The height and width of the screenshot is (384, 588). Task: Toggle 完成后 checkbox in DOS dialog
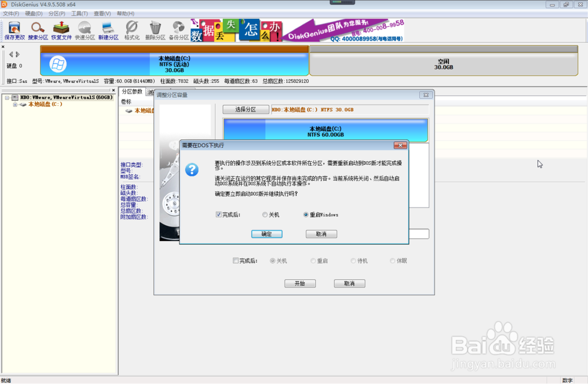[219, 215]
